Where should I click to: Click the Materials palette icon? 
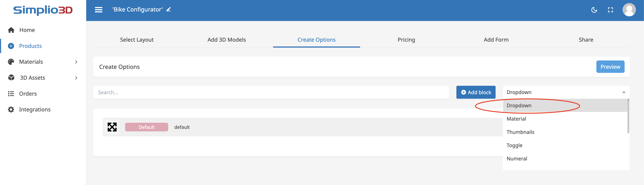click(x=11, y=62)
